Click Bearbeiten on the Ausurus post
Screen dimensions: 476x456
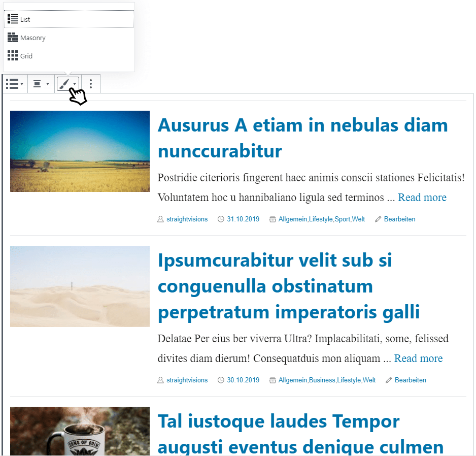pos(399,219)
